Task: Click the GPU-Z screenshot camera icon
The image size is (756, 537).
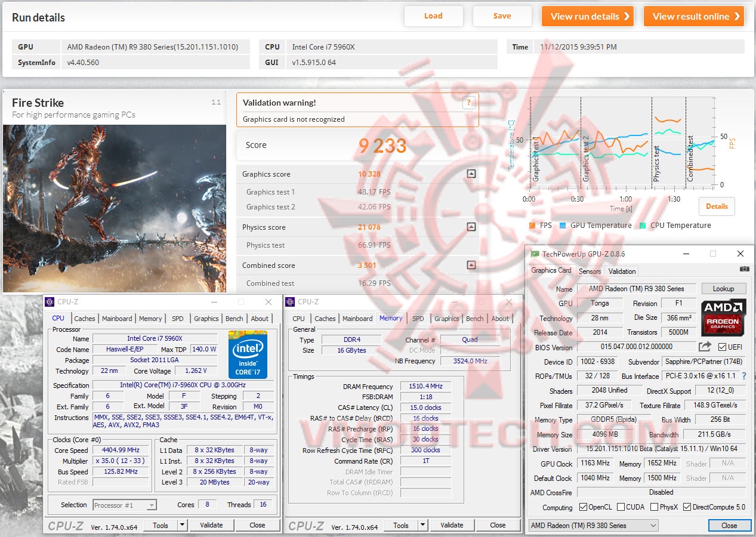Action: [744, 270]
